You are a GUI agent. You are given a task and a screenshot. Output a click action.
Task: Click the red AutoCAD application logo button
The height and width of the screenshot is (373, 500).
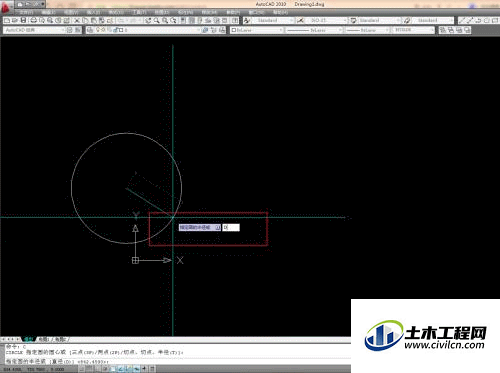(x=7, y=7)
